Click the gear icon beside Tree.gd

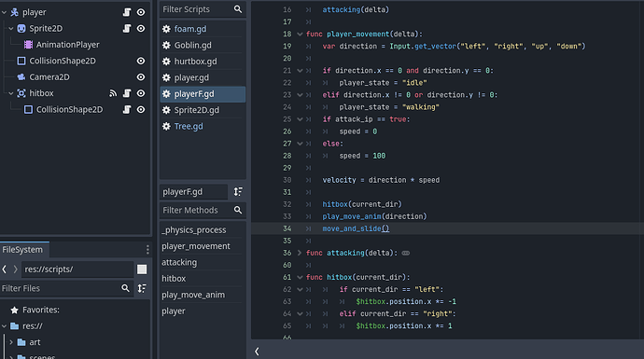pyautogui.click(x=166, y=127)
